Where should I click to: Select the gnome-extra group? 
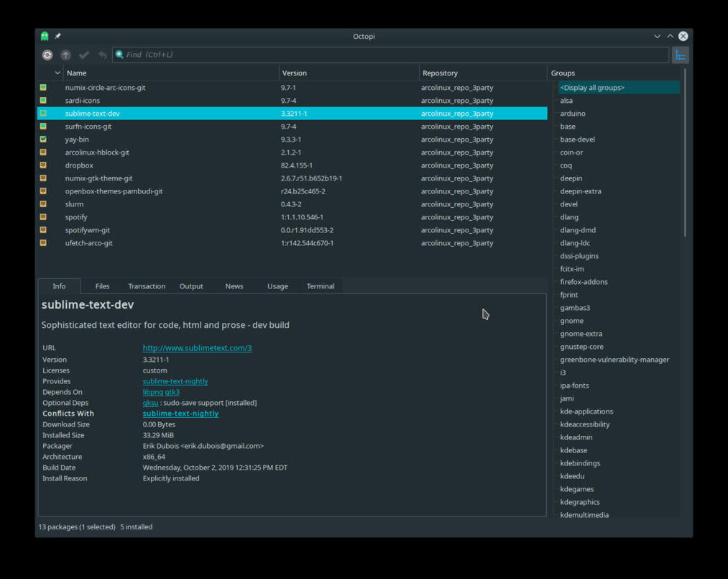(581, 334)
